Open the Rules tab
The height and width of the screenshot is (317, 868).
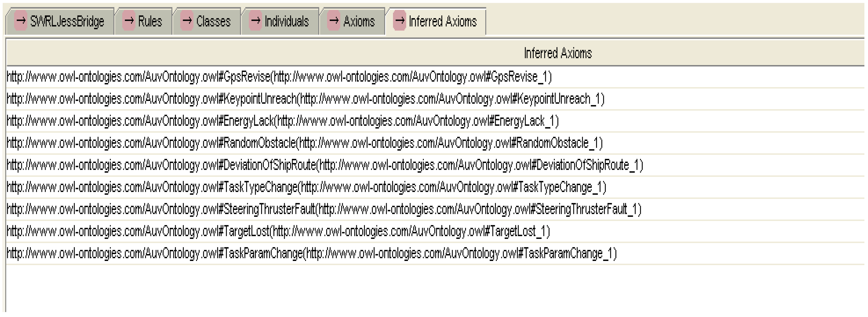coord(150,22)
